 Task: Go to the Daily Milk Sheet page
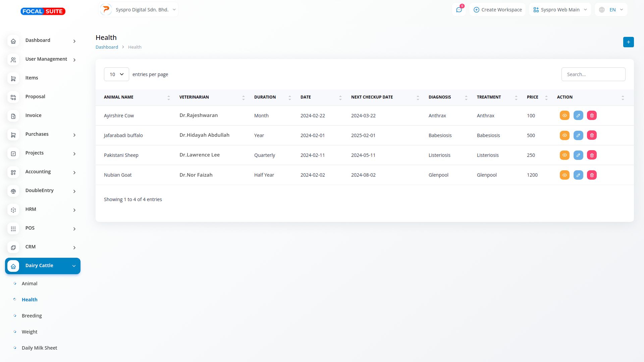click(39, 348)
